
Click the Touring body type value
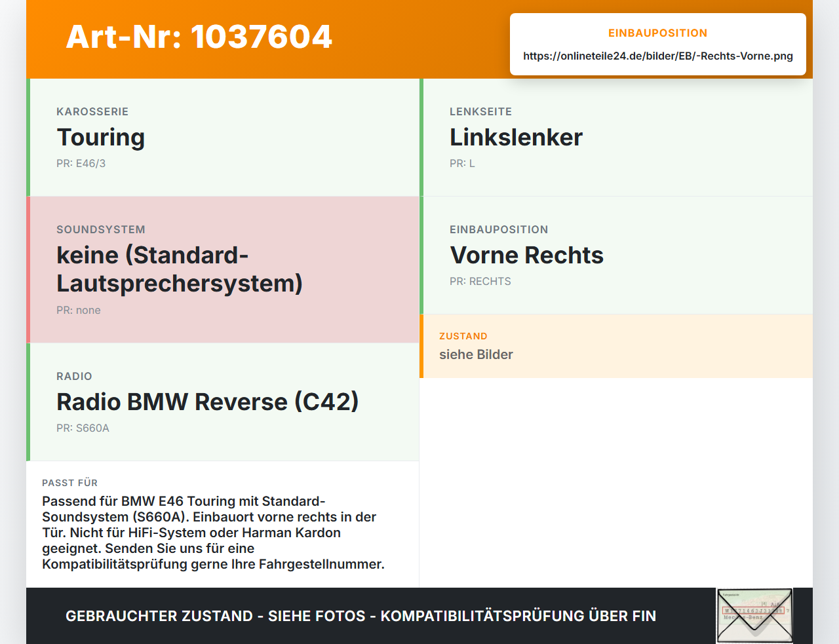(x=101, y=138)
